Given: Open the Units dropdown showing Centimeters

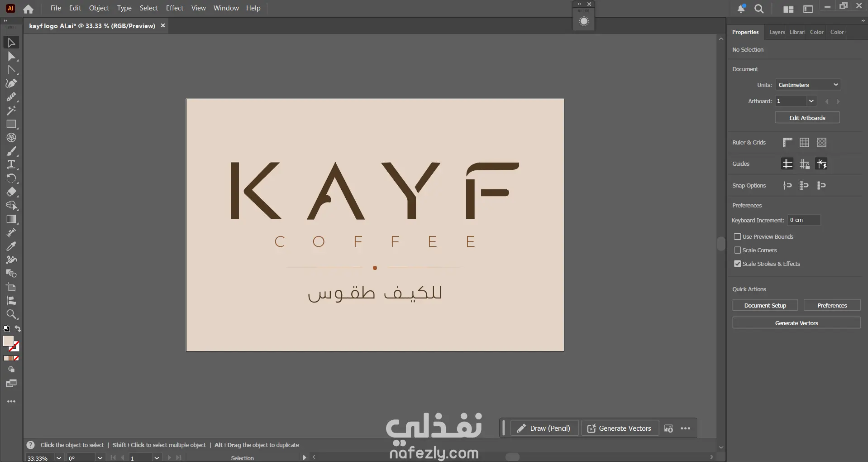Looking at the screenshot, I should coord(808,85).
